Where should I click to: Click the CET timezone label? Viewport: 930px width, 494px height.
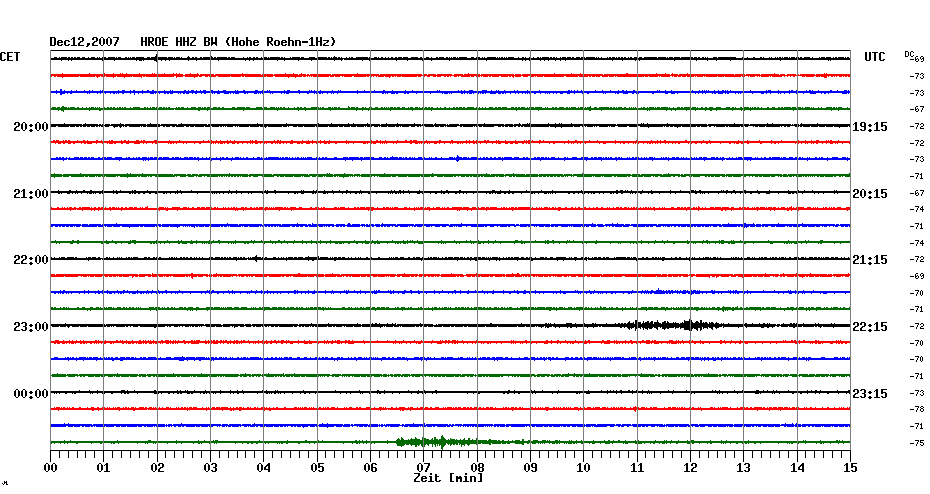coord(10,57)
